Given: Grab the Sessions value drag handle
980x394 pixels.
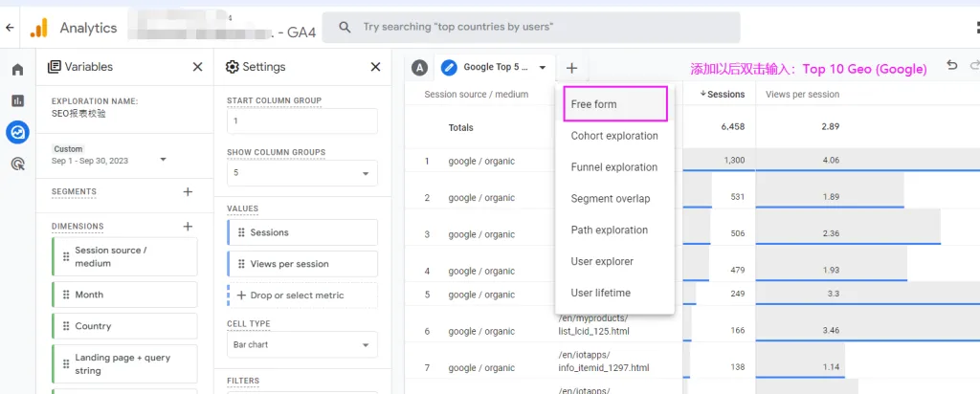Looking at the screenshot, I should [x=241, y=232].
